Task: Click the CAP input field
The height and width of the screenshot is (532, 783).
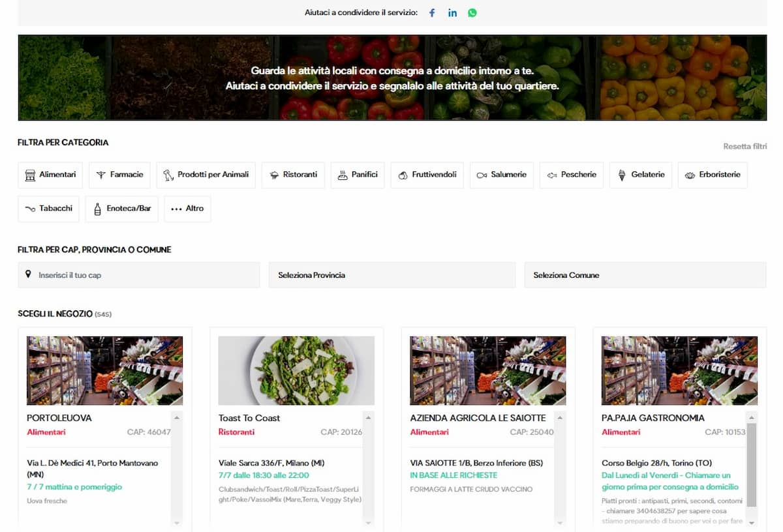Action: tap(144, 275)
